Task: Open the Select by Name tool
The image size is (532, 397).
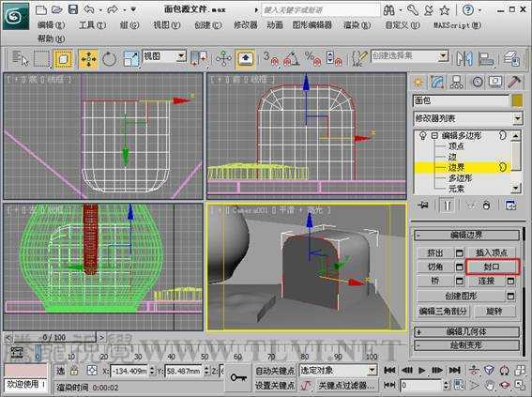Action: [20, 58]
